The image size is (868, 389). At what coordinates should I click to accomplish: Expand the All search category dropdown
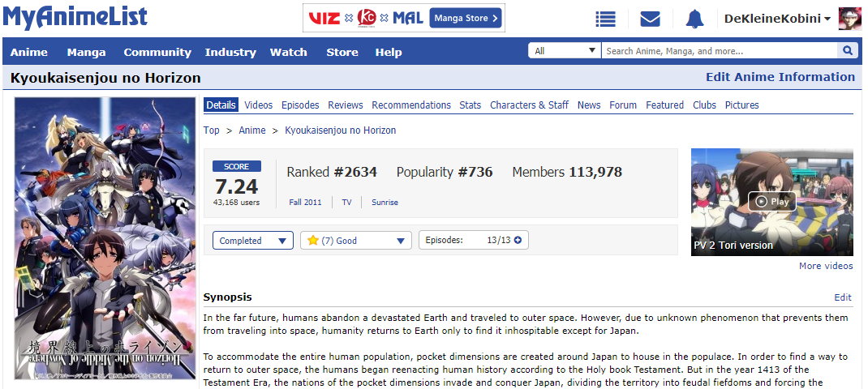coord(565,51)
